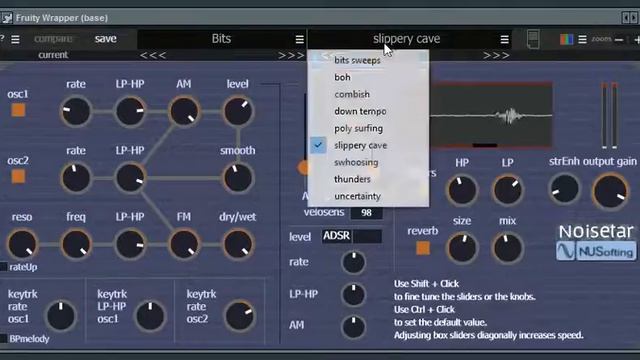The width and height of the screenshot is (640, 360).
Task: Click the envelope LP-HP knob below rate
Action: 353,294
